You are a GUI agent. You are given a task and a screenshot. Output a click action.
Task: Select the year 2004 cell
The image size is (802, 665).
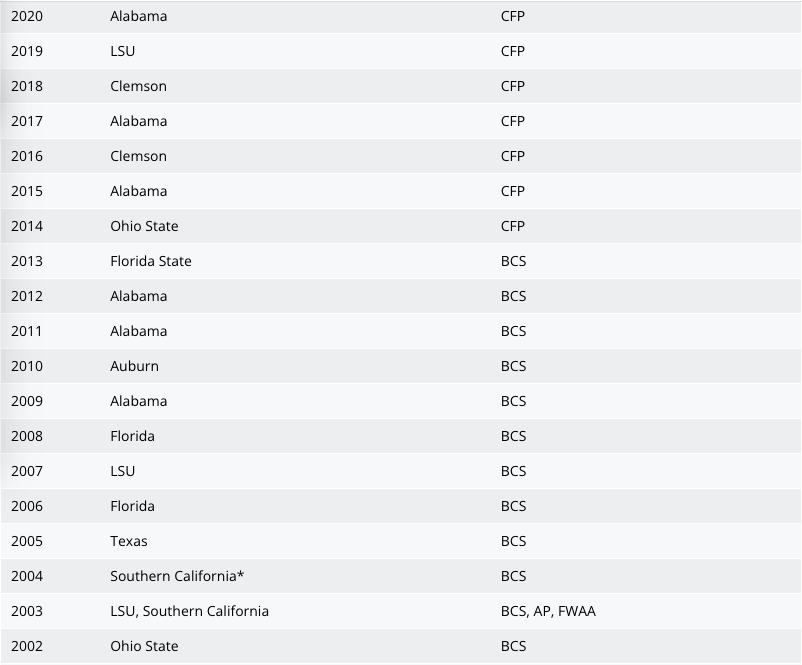[x=27, y=576]
